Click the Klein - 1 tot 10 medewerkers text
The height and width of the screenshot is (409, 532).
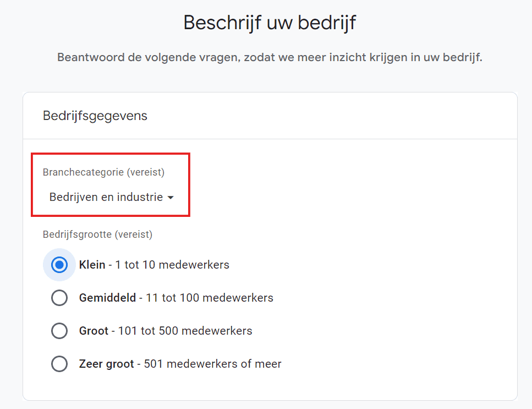click(x=154, y=265)
